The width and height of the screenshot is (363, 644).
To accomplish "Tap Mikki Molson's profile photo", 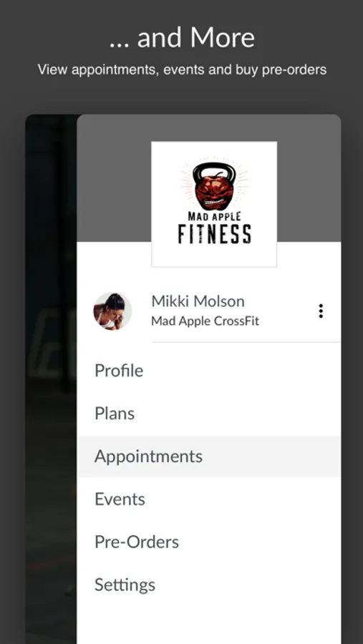I will tap(112, 311).
